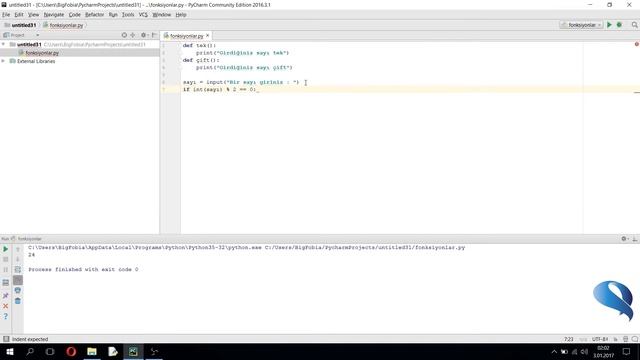Open Windows taskbar search
The width and height of the screenshot is (640, 360).
tap(30, 351)
